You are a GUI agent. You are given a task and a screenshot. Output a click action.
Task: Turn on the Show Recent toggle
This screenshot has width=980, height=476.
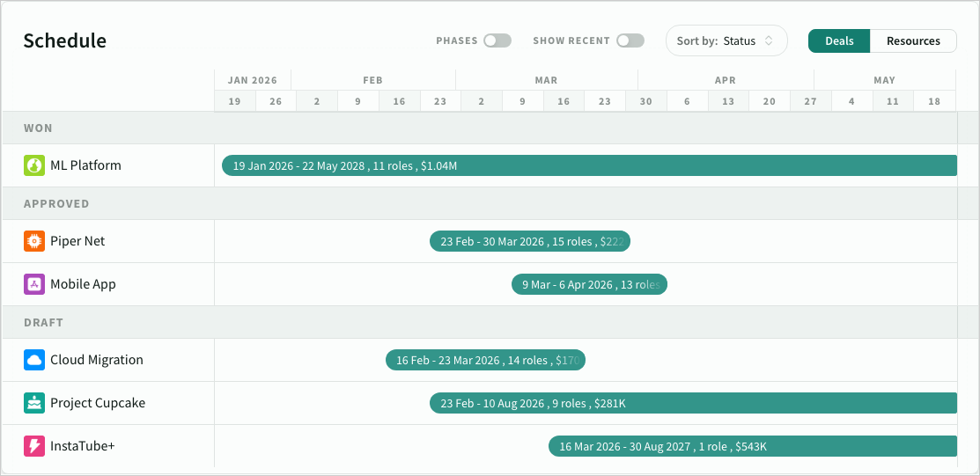coord(630,40)
